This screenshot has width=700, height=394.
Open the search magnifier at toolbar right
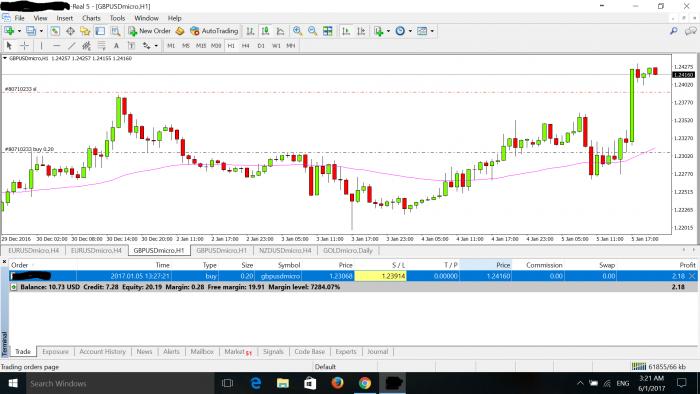coord(674,31)
